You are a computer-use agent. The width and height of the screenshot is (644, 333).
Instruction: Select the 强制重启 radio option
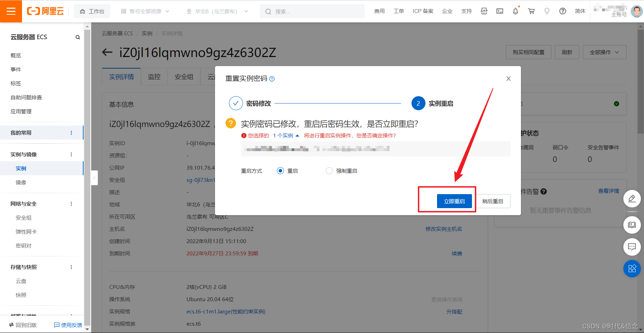329,171
